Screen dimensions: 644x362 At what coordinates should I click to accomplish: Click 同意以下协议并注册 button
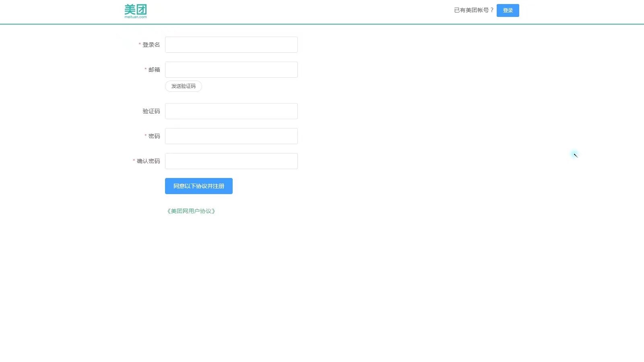tap(199, 186)
